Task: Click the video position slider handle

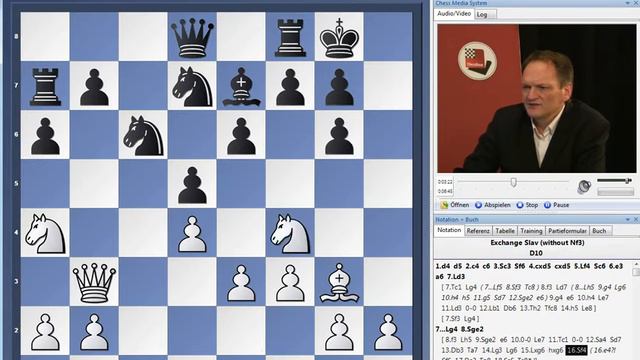Action: coord(513,182)
